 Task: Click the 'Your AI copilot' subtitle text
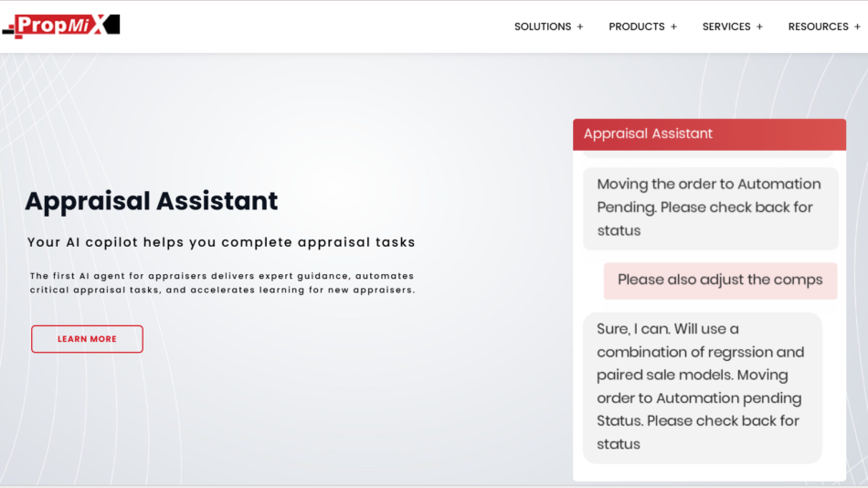221,243
